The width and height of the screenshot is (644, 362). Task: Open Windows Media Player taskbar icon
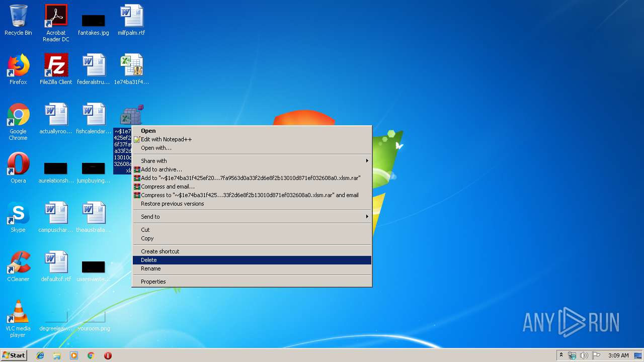(x=74, y=355)
